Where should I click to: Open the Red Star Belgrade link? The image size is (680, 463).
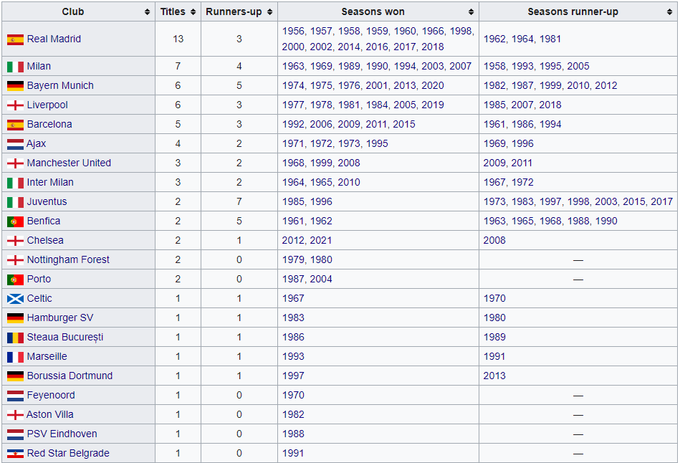(68, 454)
